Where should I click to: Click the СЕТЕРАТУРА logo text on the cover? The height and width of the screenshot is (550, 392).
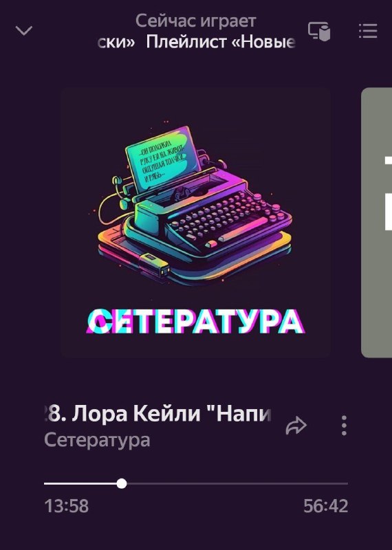point(195,321)
